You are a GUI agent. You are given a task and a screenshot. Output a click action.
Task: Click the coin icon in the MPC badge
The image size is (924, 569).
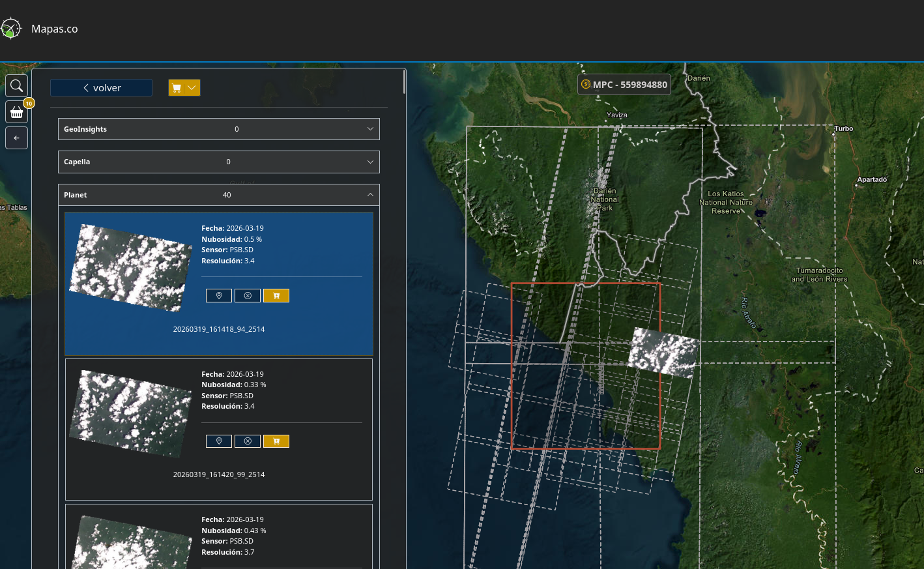pos(586,85)
